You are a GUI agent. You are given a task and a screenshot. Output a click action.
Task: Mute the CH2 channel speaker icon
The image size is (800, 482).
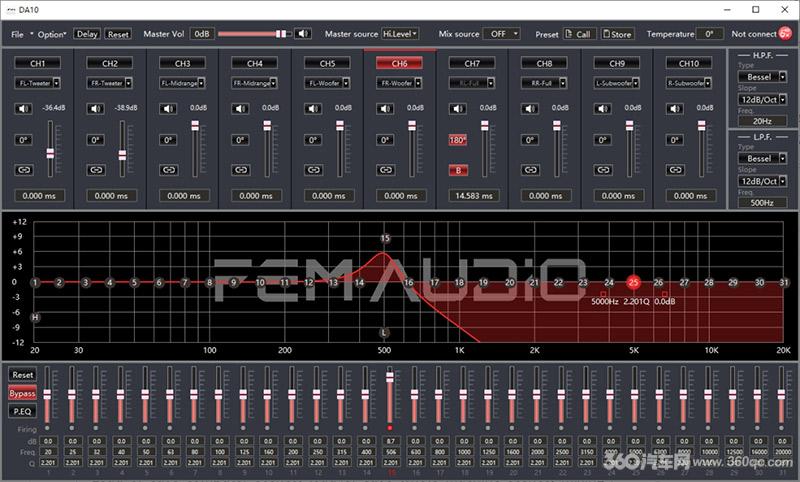point(95,108)
